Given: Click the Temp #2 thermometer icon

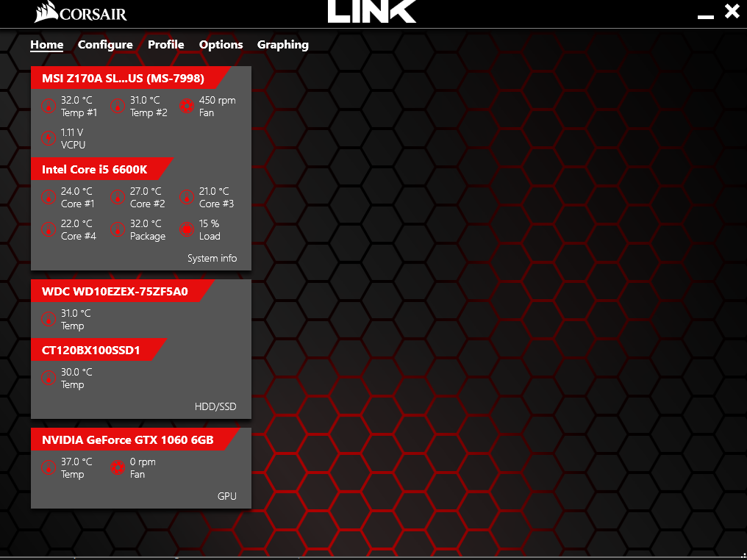Looking at the screenshot, I should coord(117,106).
